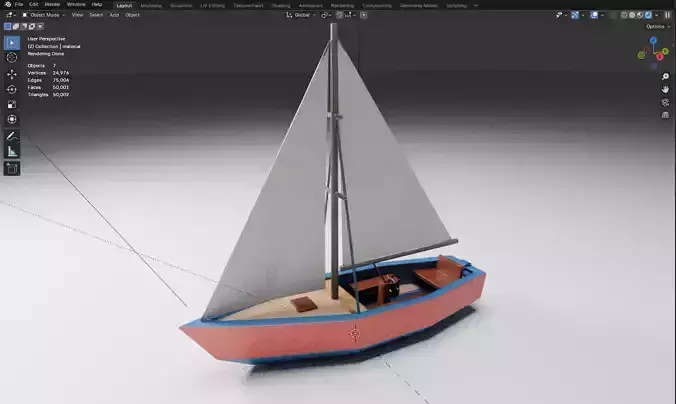Select the Move tool
This screenshot has height=404, width=676.
pyautogui.click(x=12, y=74)
